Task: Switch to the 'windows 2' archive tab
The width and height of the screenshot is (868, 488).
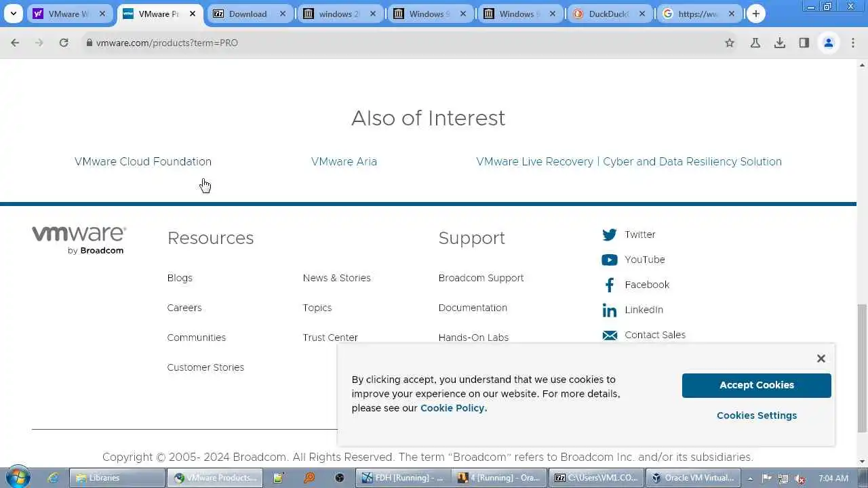Action: pos(340,14)
